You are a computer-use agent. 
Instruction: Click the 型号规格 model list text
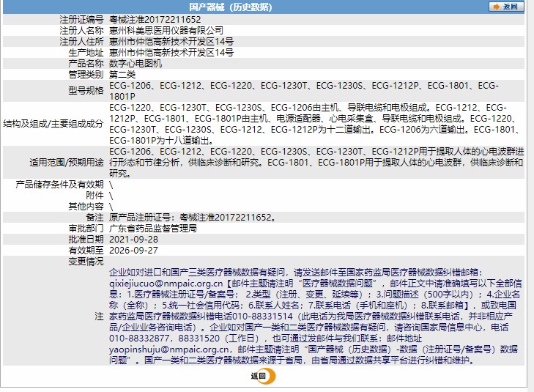304,91
